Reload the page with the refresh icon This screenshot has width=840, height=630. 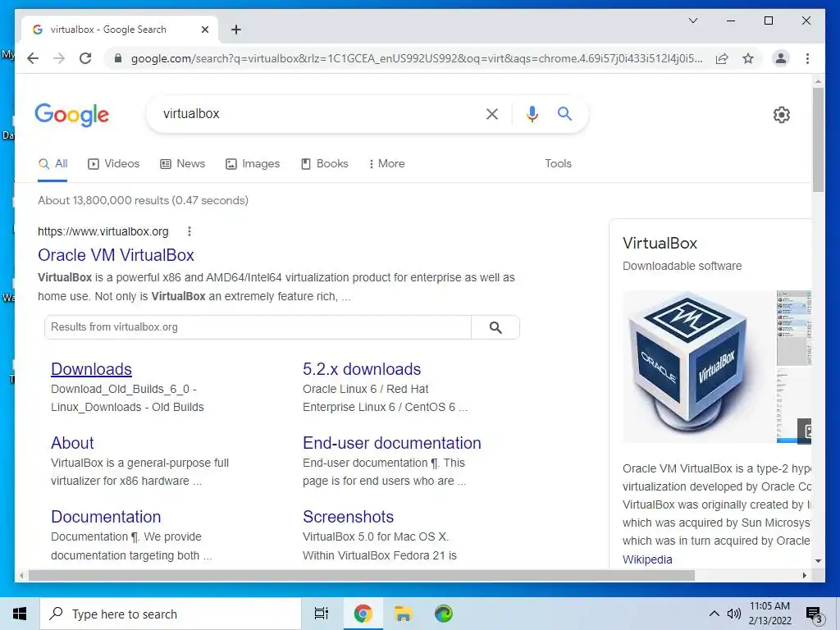[x=85, y=58]
